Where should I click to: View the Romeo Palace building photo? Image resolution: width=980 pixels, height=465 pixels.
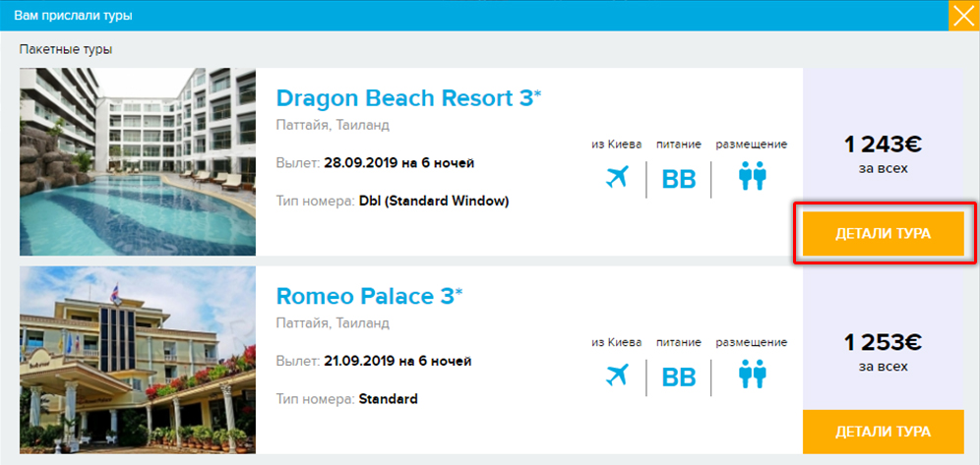[138, 360]
